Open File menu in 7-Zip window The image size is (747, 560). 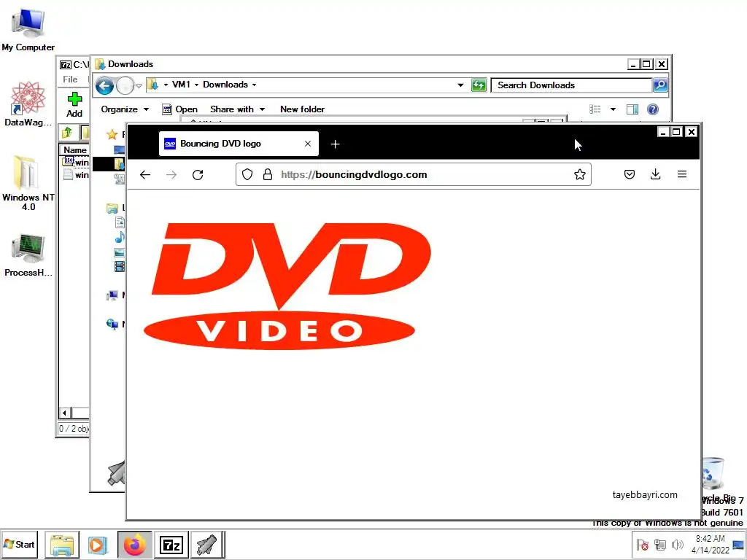point(70,79)
